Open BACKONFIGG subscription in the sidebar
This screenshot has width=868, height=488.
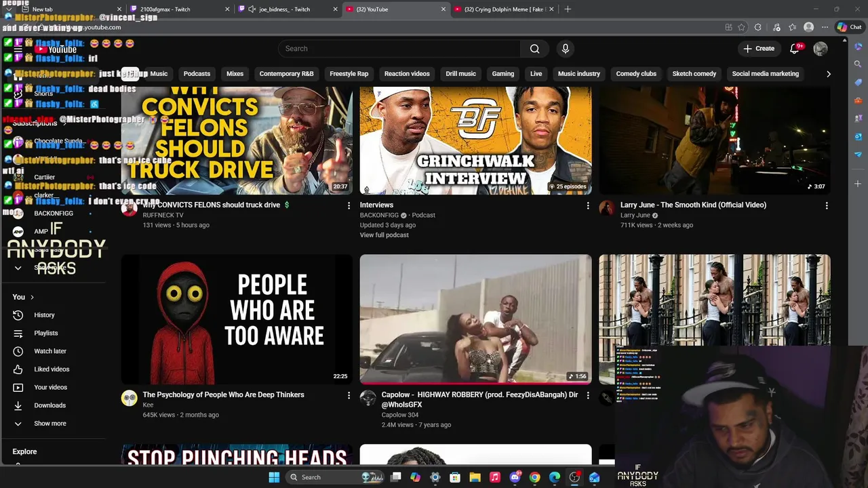pos(54,213)
